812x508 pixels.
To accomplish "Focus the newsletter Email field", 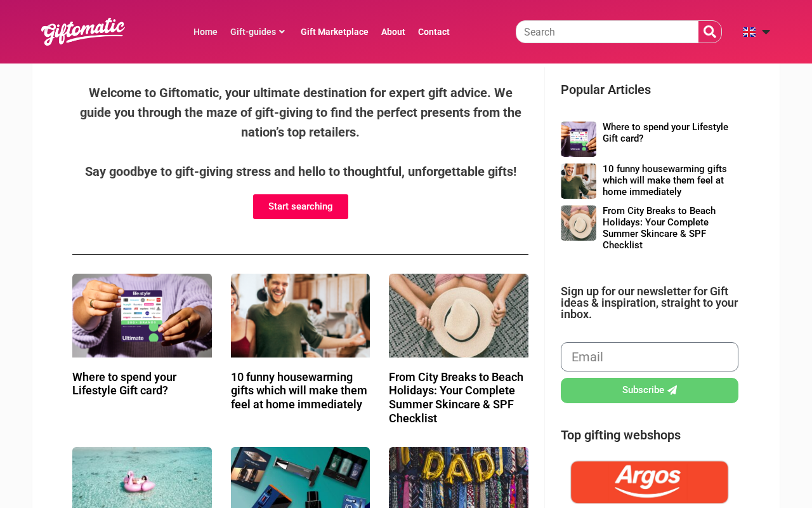I will click(x=650, y=357).
